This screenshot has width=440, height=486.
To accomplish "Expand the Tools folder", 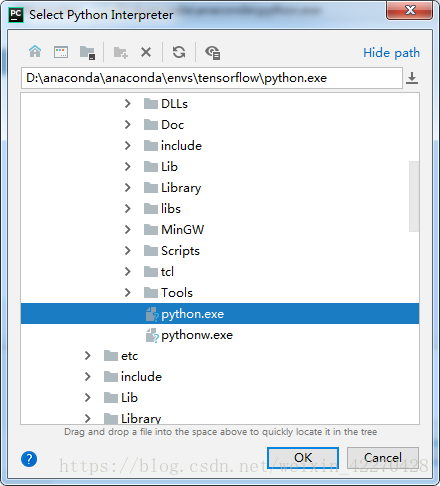I will 127,293.
